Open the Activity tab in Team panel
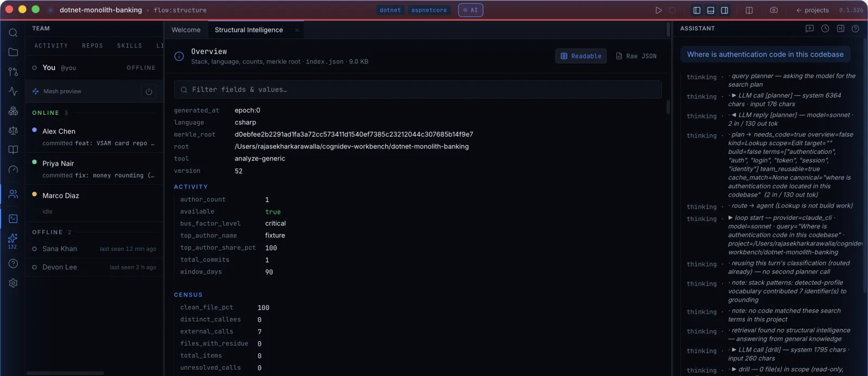The width and height of the screenshot is (868, 376). (x=51, y=46)
